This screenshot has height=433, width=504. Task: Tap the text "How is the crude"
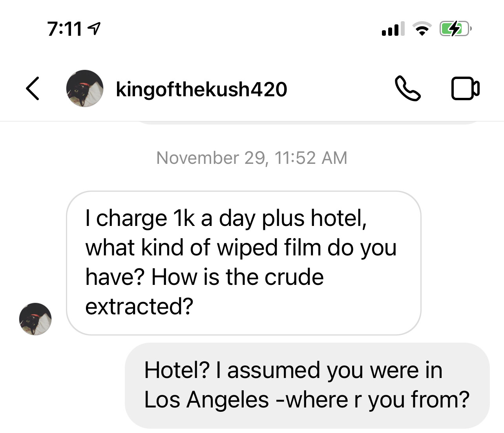pos(237,277)
